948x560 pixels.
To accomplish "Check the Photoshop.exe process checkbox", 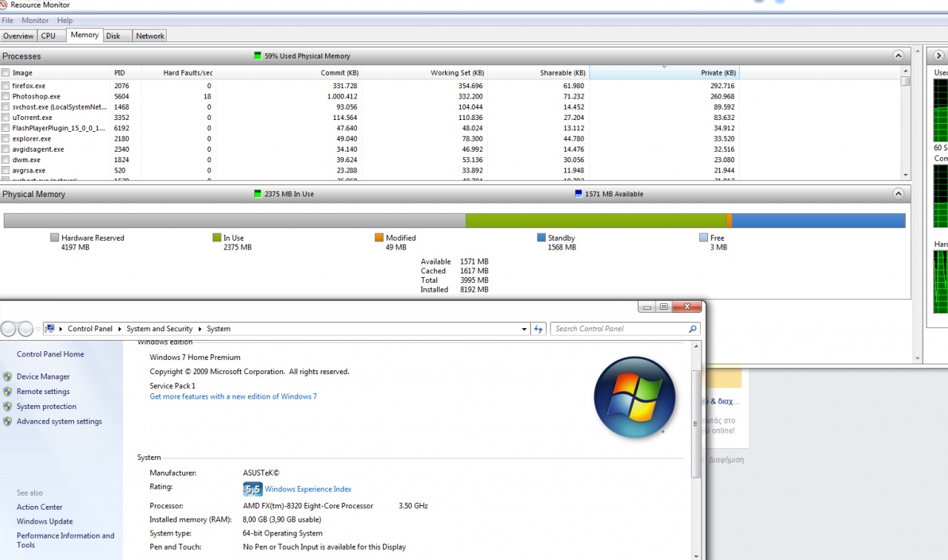I will [6, 96].
